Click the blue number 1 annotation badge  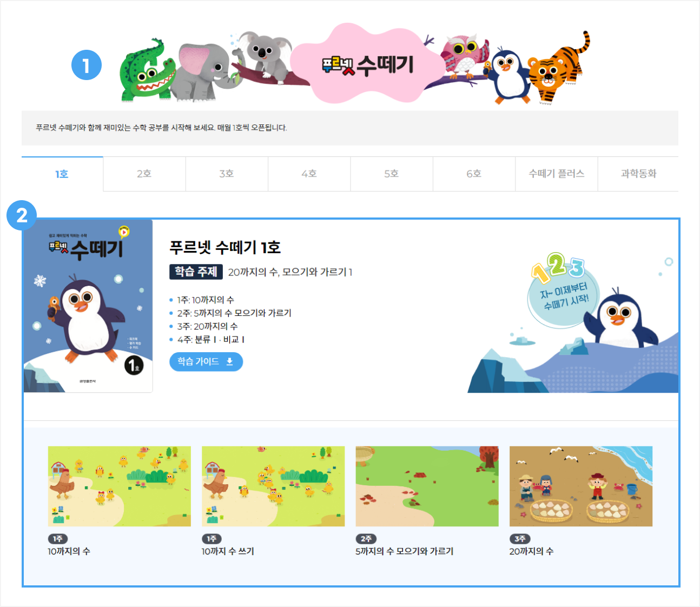(87, 65)
